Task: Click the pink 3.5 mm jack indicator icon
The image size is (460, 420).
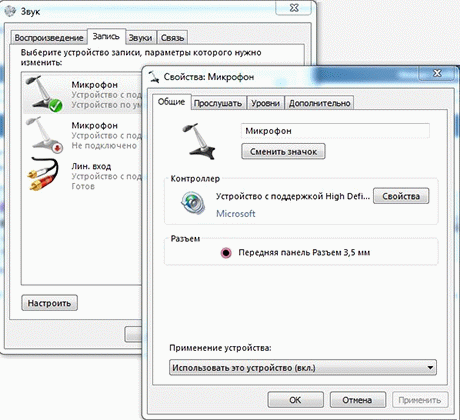Action: coord(226,253)
